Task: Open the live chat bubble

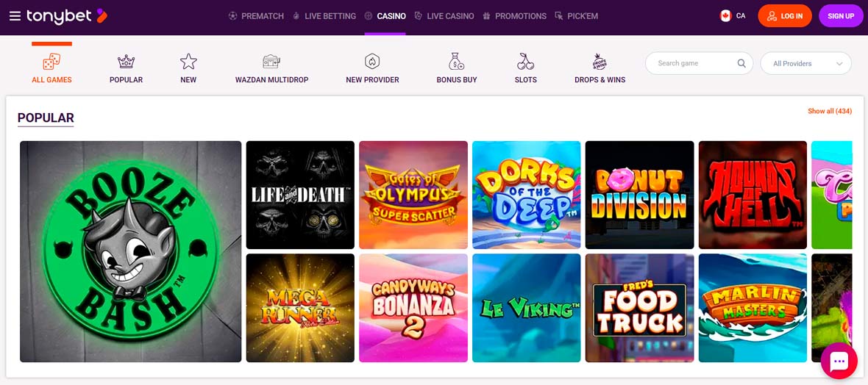Action: [839, 361]
